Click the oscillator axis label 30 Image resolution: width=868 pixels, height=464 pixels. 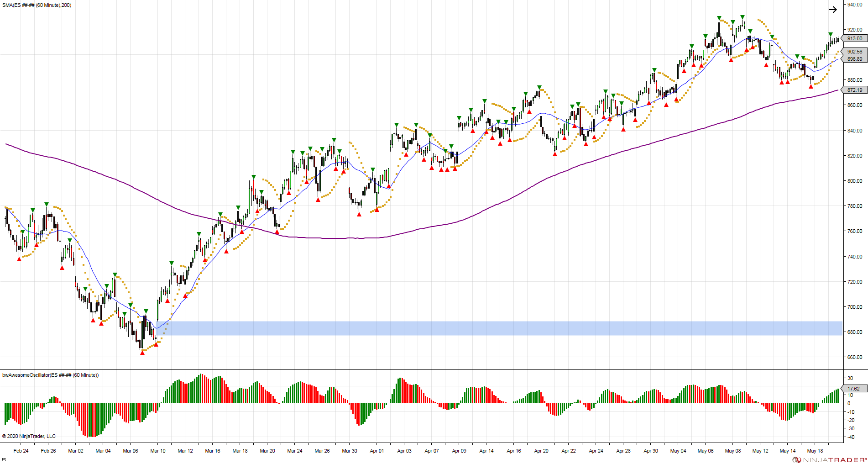850,378
